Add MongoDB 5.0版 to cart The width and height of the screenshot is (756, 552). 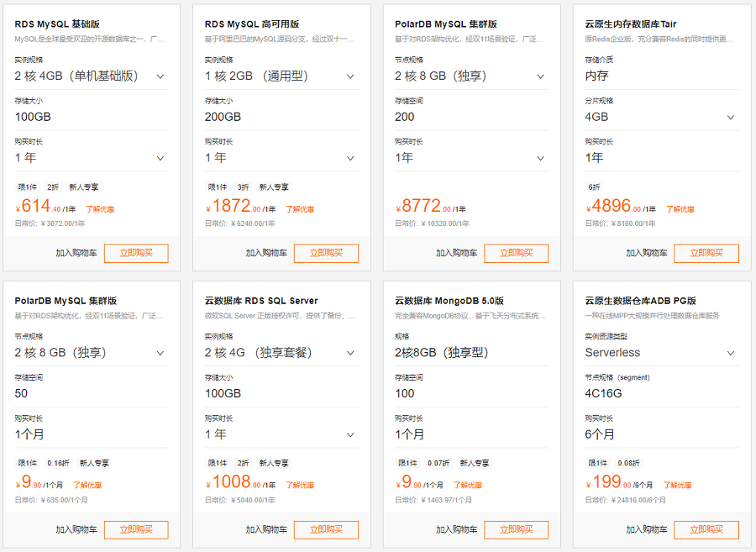pyautogui.click(x=456, y=530)
